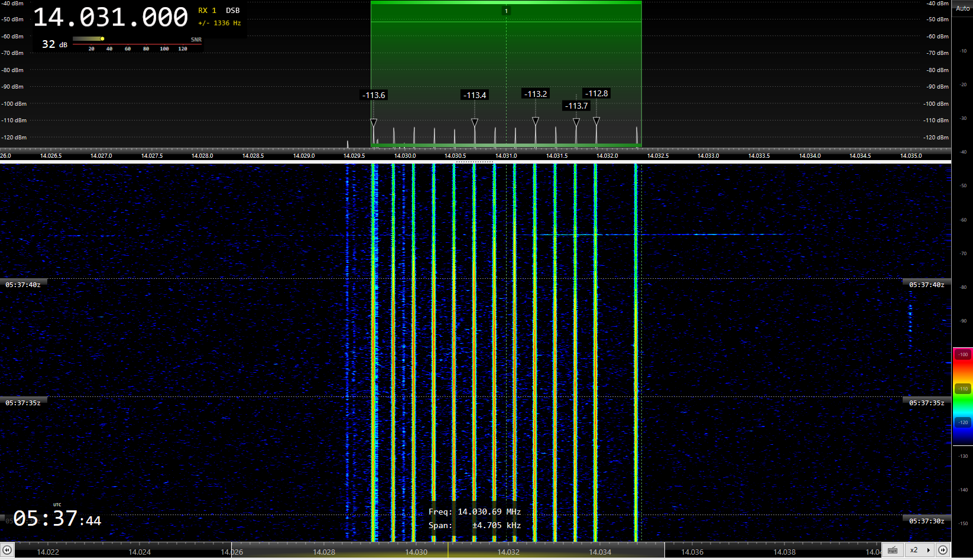Click the fast-forward arrows button at bottom right
Image resolution: width=973 pixels, height=560 pixels.
pos(943,551)
